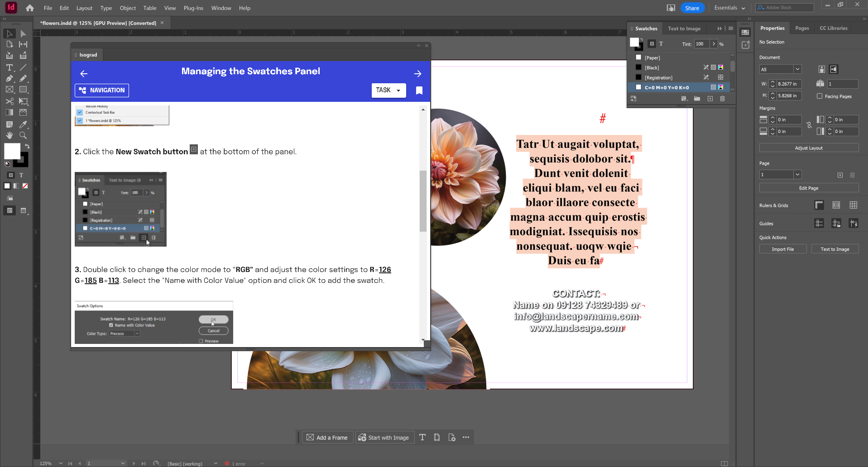This screenshot has height=467, width=868.
Task: Select the Hand tool
Action: (x=9, y=135)
